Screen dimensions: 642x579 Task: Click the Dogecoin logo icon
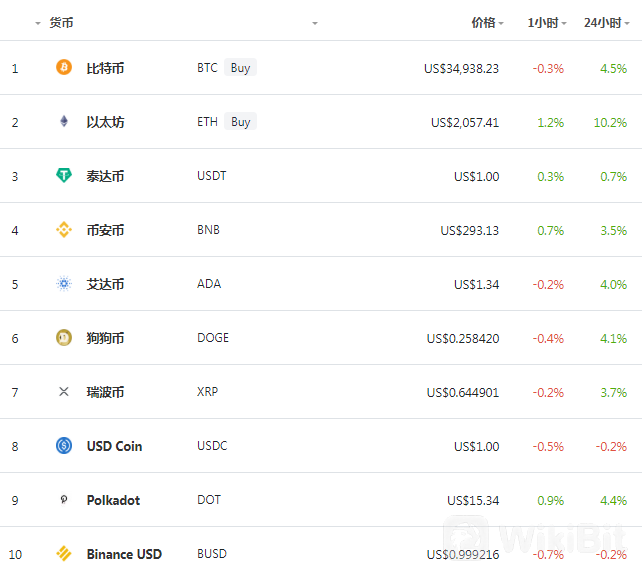[64, 337]
